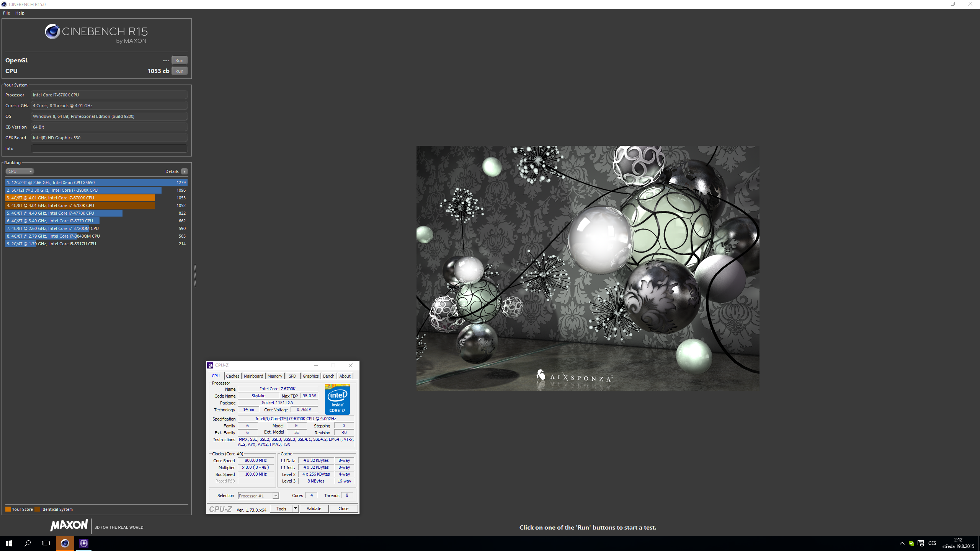Open the File menu
The width and height of the screenshot is (980, 551).
(x=7, y=13)
